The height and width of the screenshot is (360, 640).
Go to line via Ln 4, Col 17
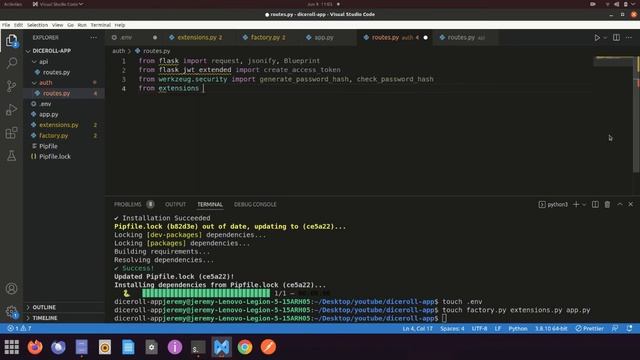tap(417, 328)
